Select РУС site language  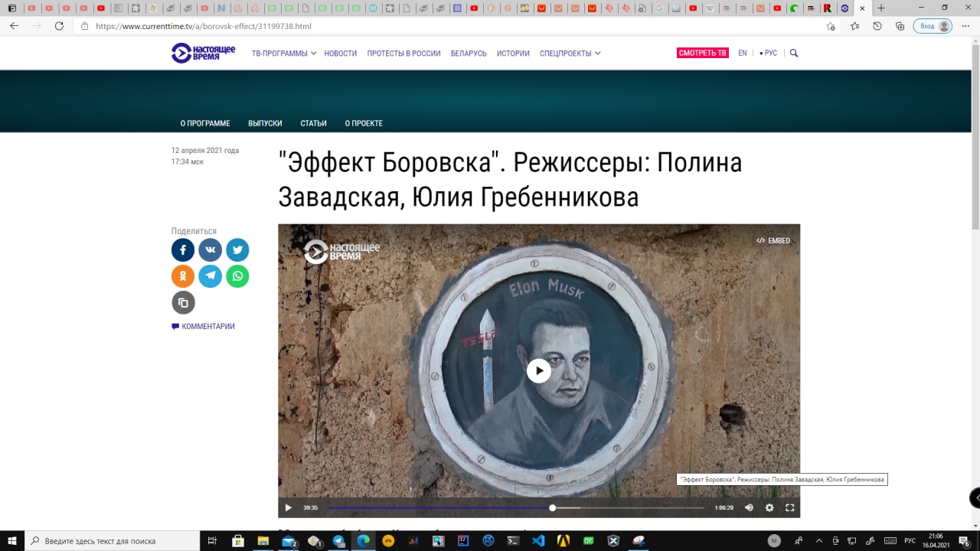point(769,53)
